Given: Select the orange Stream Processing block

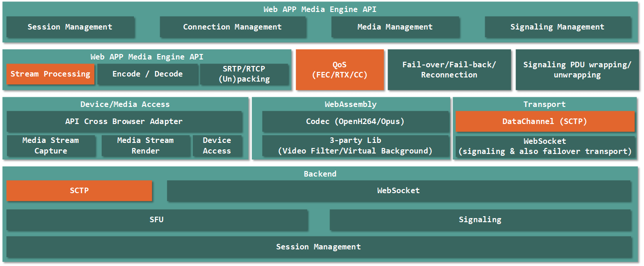Looking at the screenshot, I should tap(50, 74).
